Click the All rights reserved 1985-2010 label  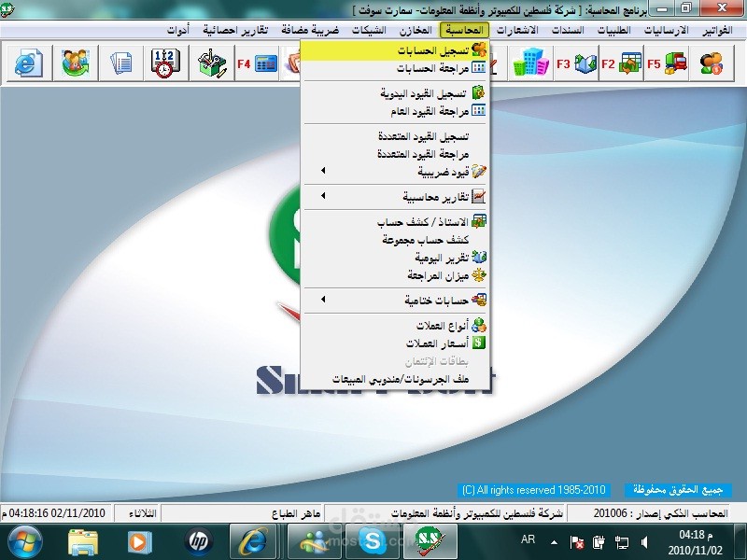(533, 489)
